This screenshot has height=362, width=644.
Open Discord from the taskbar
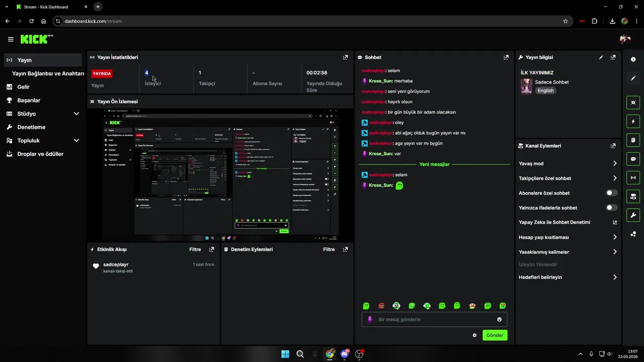345,354
